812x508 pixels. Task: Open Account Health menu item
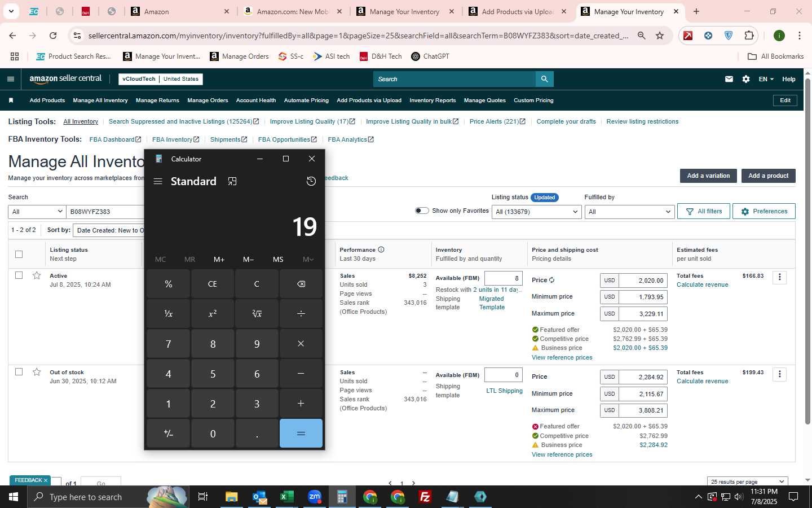click(256, 100)
